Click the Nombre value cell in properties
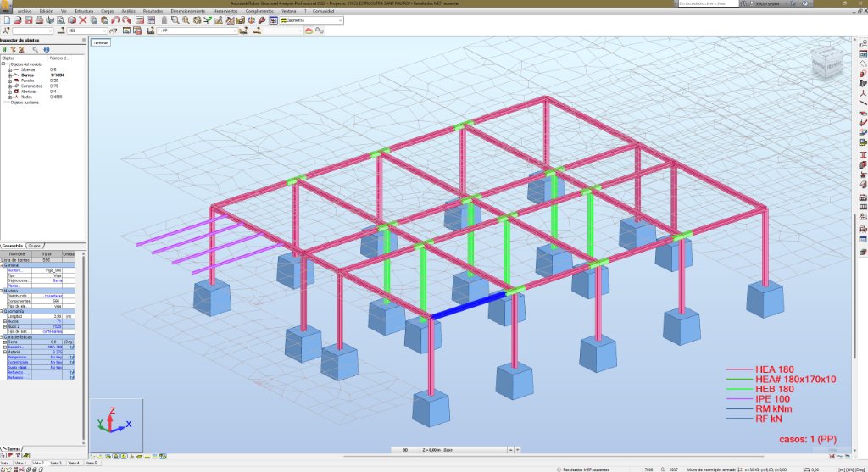The height and width of the screenshot is (472, 868). click(47, 270)
